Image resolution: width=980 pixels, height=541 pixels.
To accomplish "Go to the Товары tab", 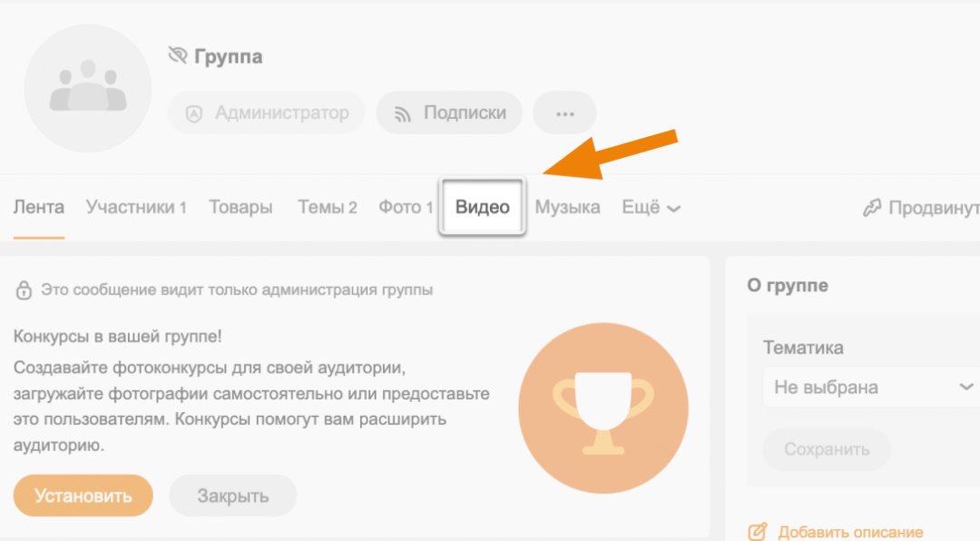I will 240,207.
